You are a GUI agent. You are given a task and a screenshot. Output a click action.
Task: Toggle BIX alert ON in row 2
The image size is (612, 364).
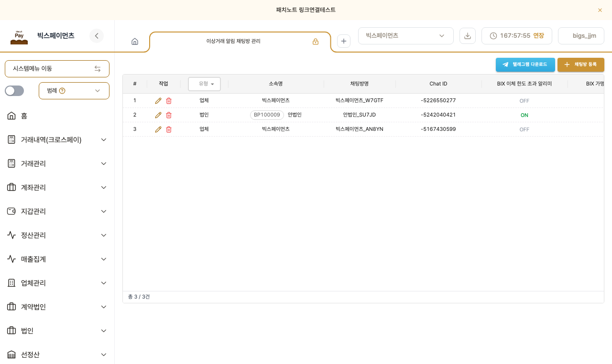[525, 115]
